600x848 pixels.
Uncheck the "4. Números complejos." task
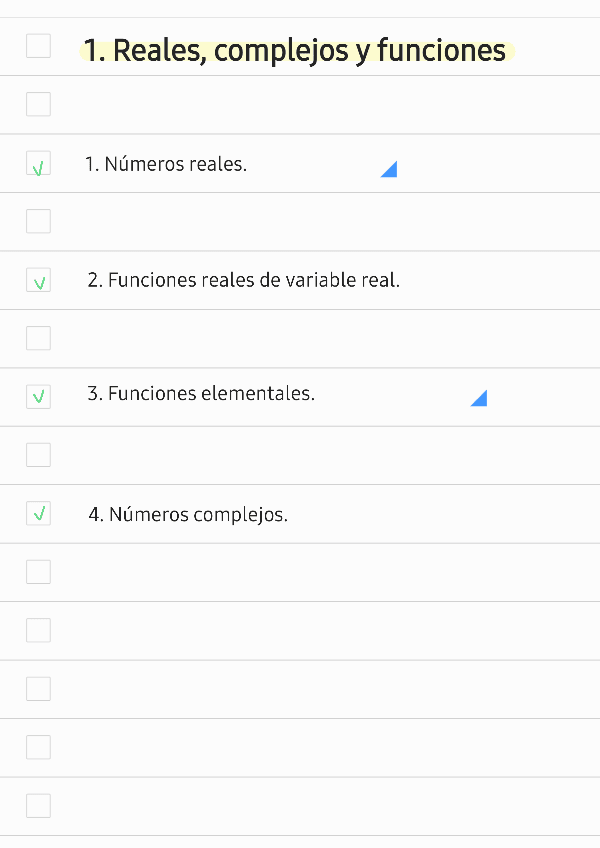pyautogui.click(x=38, y=513)
